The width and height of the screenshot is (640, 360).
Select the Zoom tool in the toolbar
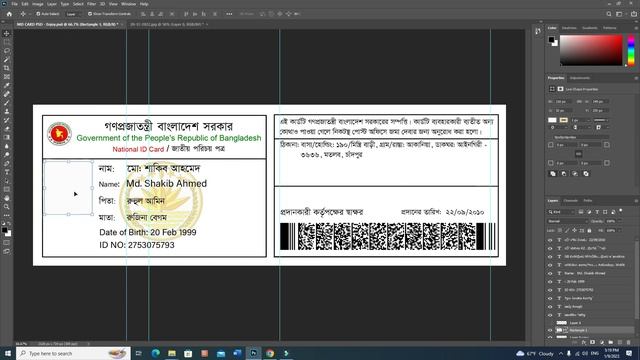(x=7, y=207)
